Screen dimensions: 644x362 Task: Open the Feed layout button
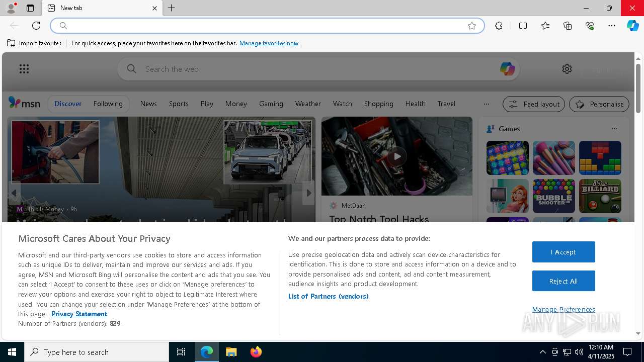click(x=534, y=104)
